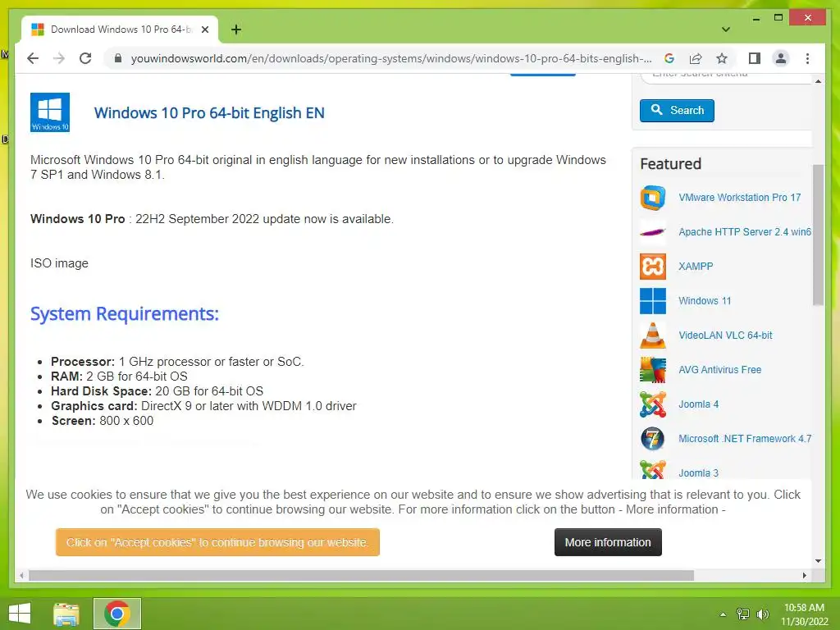Click the System Requirements heading
This screenshot has width=840, height=630.
coord(125,314)
